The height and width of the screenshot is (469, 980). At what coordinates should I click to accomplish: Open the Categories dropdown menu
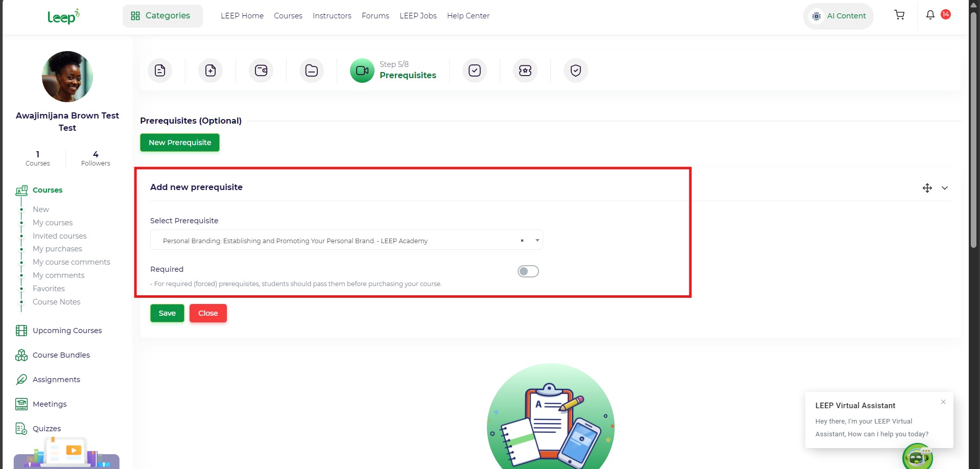[x=162, y=16]
